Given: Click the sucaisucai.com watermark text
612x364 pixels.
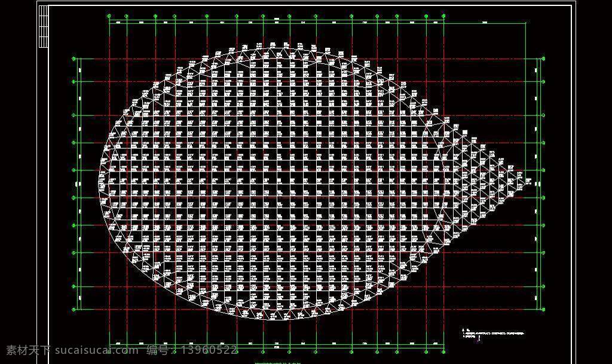Looking at the screenshot, I should [x=96, y=350].
